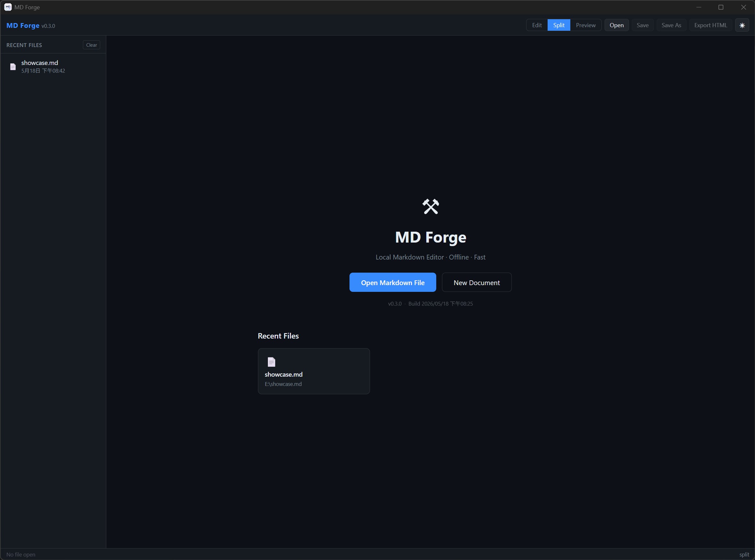The height and width of the screenshot is (560, 755).
Task: Click the Save As toolbar button
Action: (671, 25)
